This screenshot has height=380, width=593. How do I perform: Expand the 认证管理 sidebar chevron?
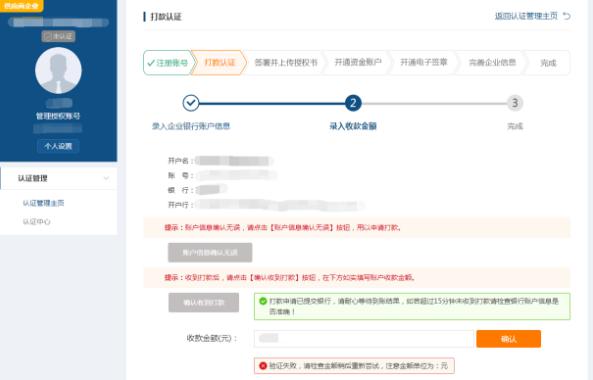pyautogui.click(x=106, y=178)
